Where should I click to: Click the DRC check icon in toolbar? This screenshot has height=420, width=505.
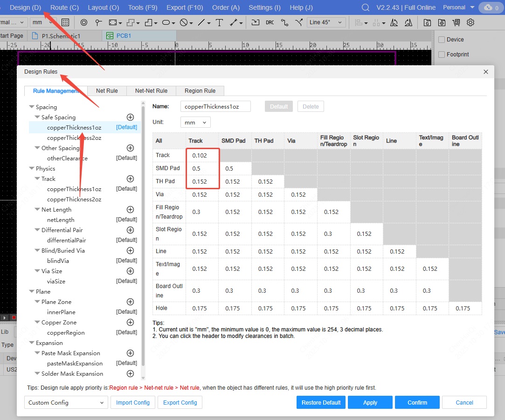pyautogui.click(x=270, y=22)
